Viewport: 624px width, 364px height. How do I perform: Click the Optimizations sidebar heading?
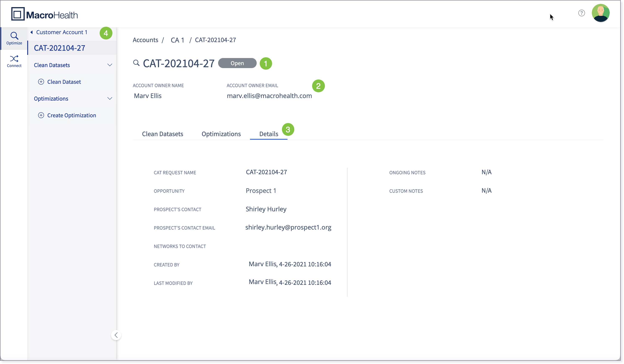coord(51,98)
